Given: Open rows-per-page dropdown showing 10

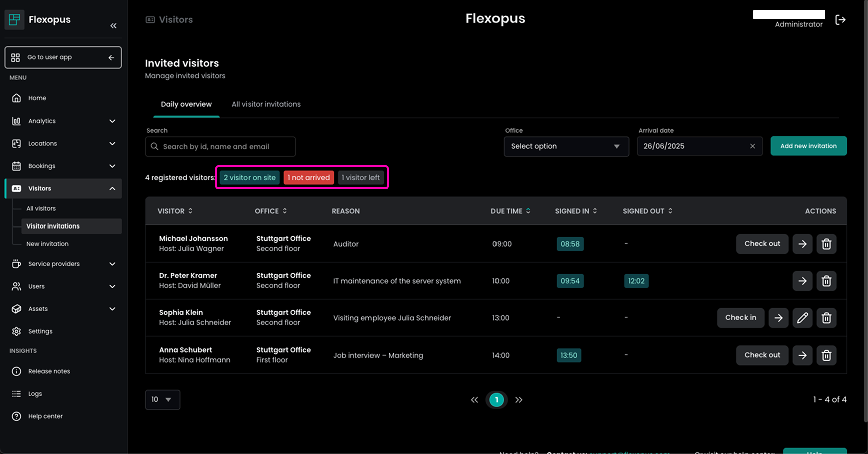Looking at the screenshot, I should point(162,400).
